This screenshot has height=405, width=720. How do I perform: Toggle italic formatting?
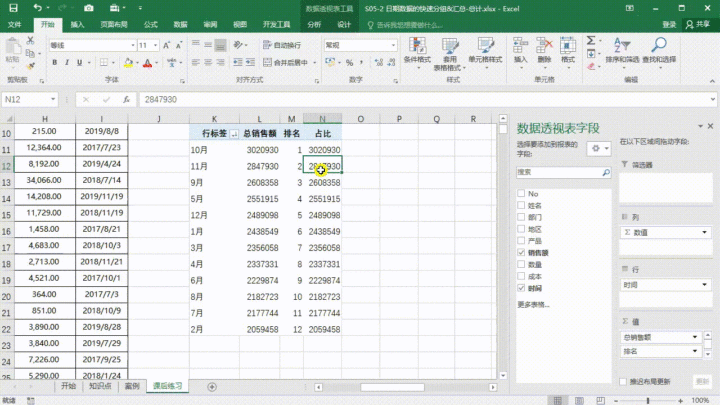[67, 62]
